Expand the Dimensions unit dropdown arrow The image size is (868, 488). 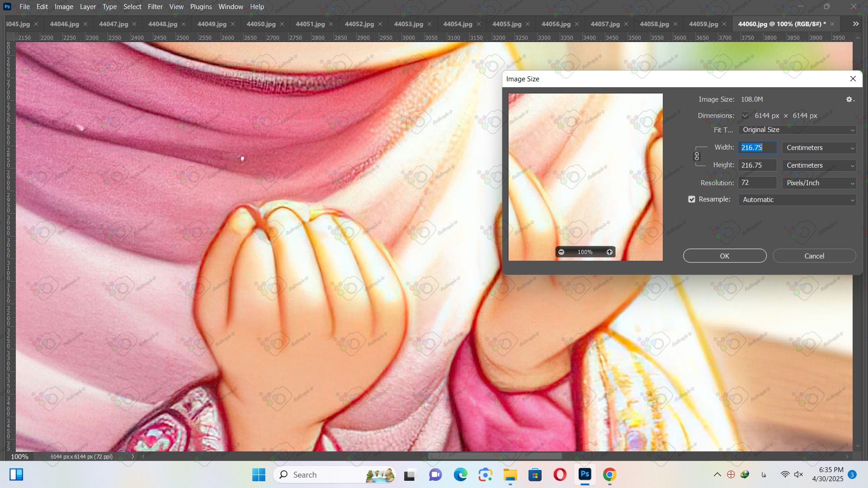(745, 116)
